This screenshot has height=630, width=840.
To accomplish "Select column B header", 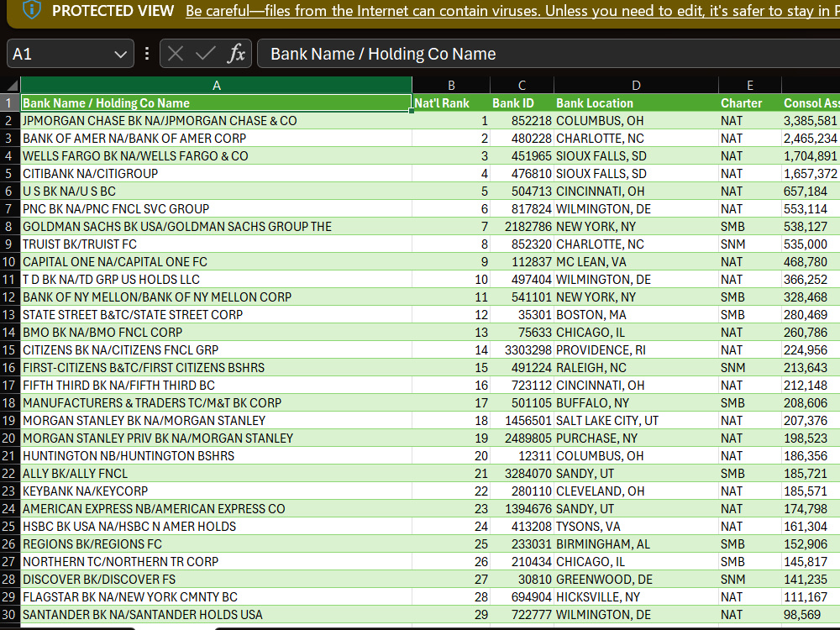I will pyautogui.click(x=451, y=85).
